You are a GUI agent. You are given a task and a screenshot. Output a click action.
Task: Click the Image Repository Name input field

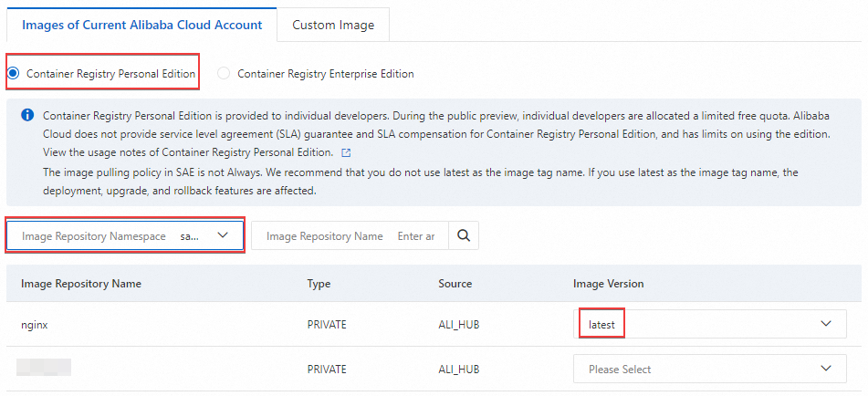pyautogui.click(x=416, y=235)
